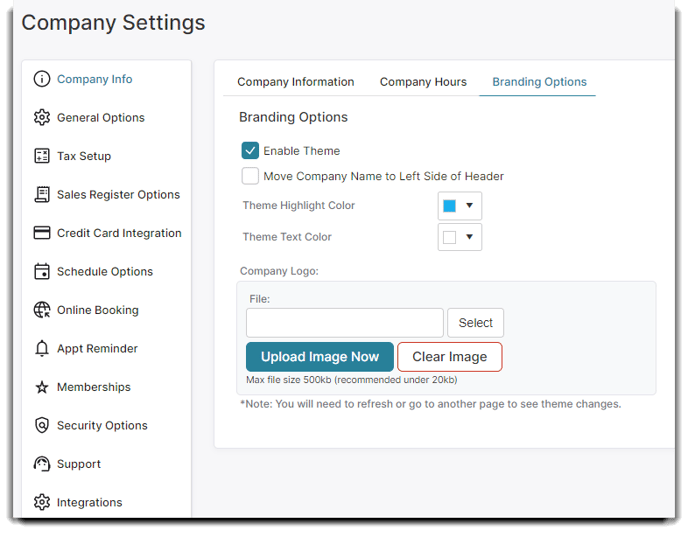Go to the Tax Setup section
The image size is (688, 544).
click(x=84, y=156)
